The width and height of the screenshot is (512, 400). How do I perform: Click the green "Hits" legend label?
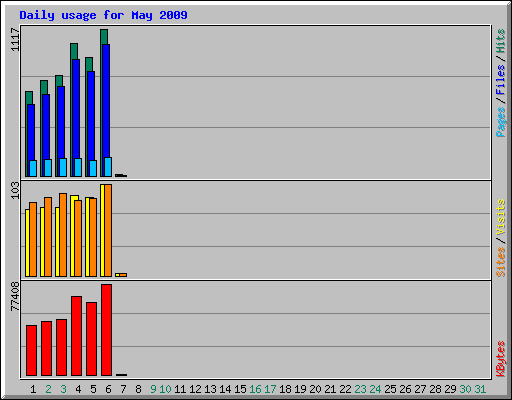500,41
